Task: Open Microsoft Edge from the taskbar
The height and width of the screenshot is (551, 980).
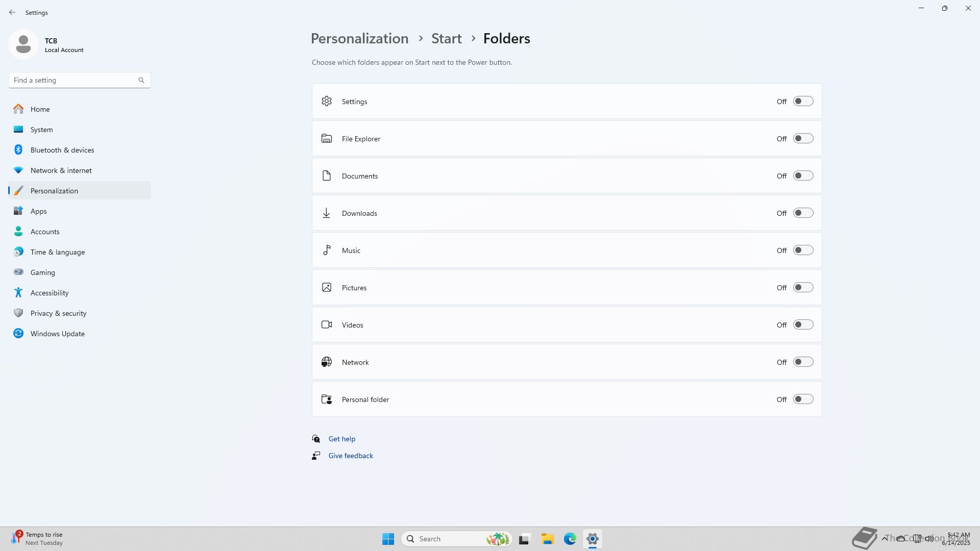Action: [570, 539]
